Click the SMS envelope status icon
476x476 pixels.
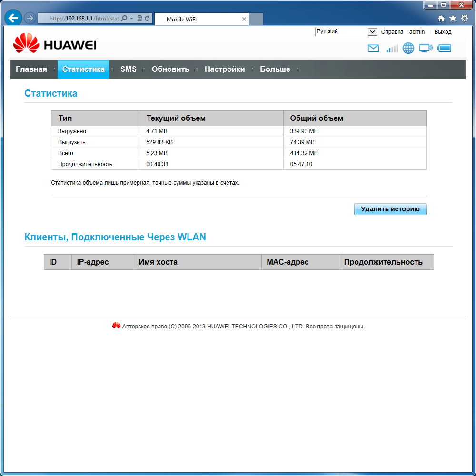373,48
